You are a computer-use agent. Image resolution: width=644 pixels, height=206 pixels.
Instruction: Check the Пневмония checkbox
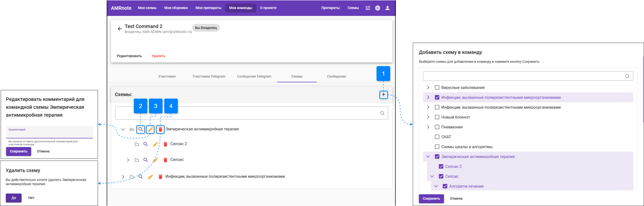tap(437, 127)
